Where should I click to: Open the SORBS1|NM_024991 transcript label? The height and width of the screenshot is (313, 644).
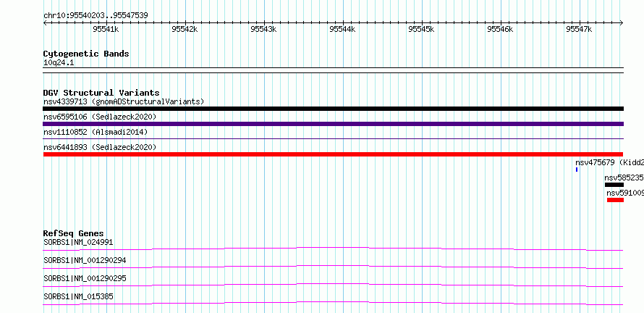pyautogui.click(x=78, y=242)
